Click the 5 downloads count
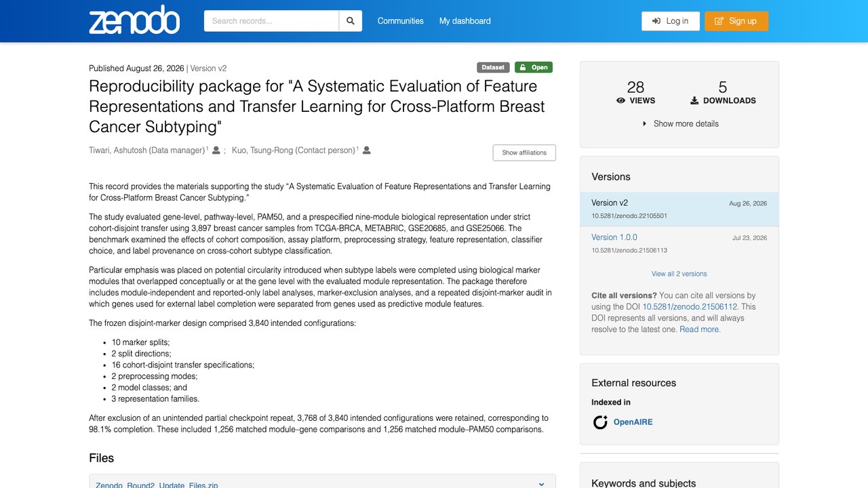The height and width of the screenshot is (488, 868). pos(723,87)
